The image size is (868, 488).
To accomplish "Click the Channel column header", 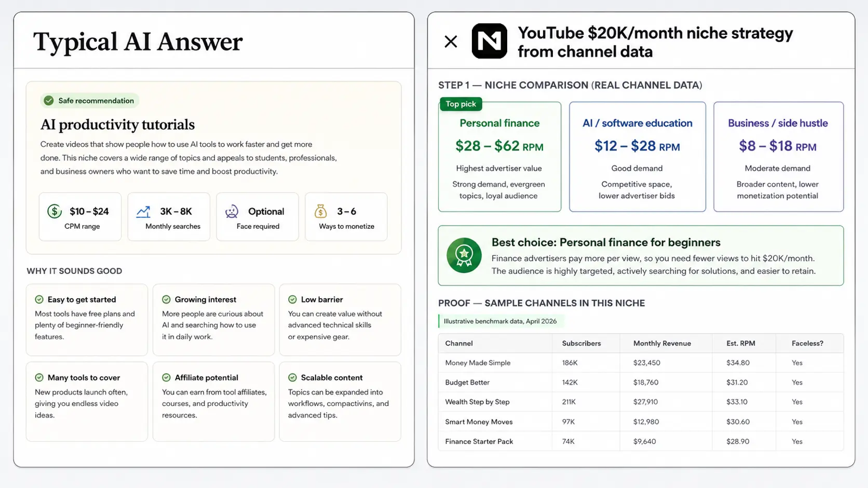I will point(459,343).
